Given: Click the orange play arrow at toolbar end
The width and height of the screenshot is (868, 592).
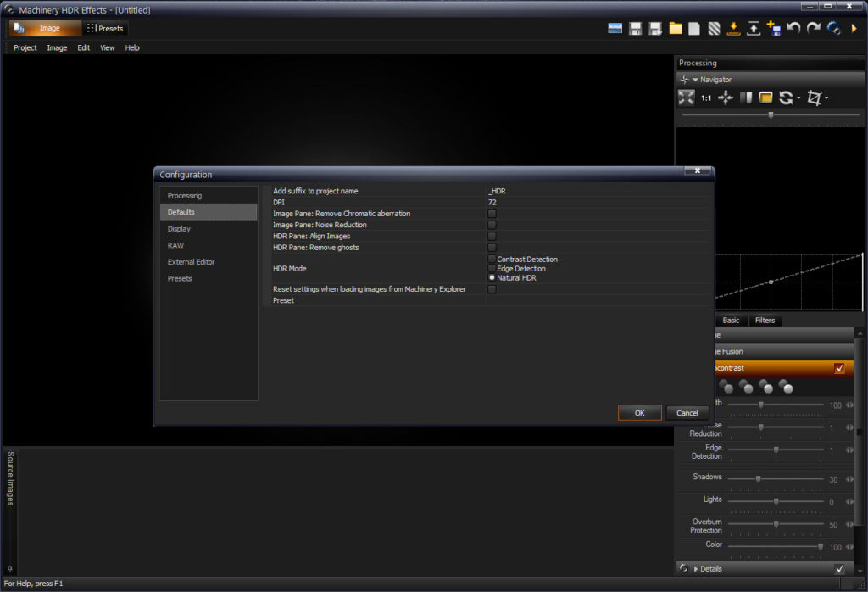Looking at the screenshot, I should pyautogui.click(x=854, y=28).
